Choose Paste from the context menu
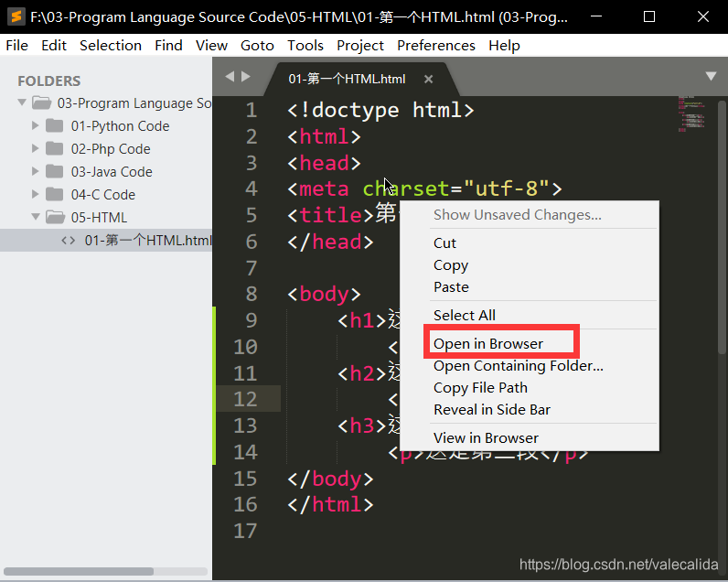 point(530,287)
